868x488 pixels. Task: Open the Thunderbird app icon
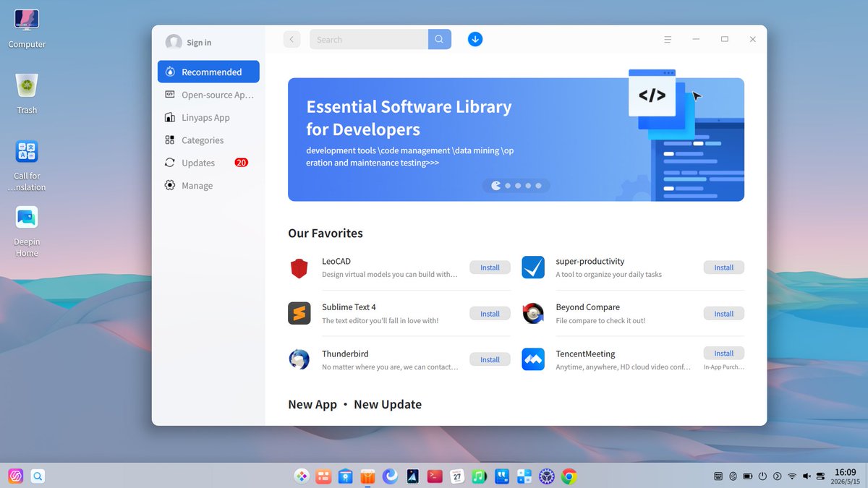click(x=299, y=359)
